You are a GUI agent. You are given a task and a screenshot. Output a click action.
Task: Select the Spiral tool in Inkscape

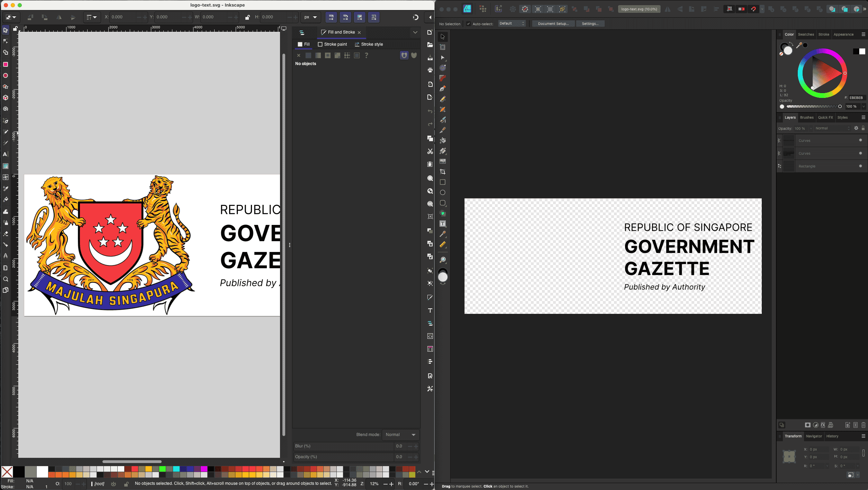[6, 109]
